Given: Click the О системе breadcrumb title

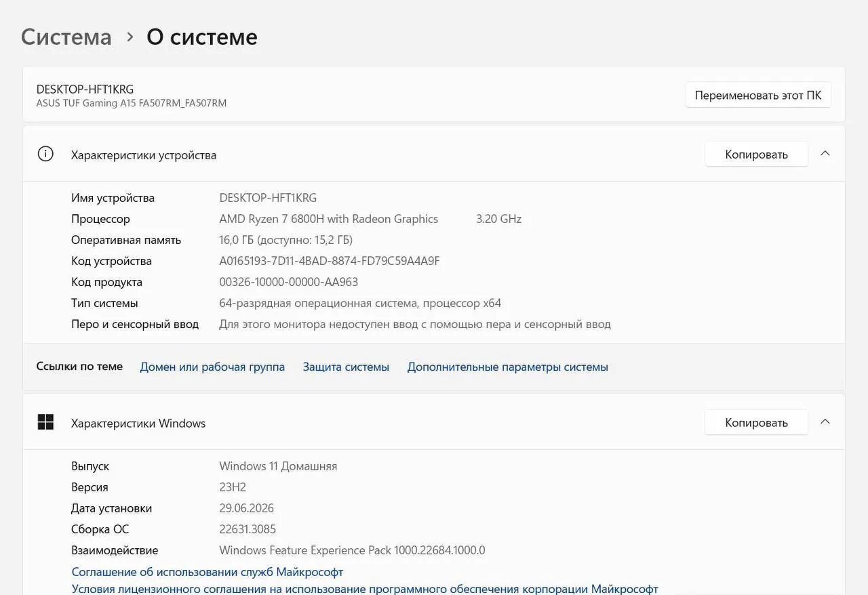Looking at the screenshot, I should pyautogui.click(x=202, y=37).
